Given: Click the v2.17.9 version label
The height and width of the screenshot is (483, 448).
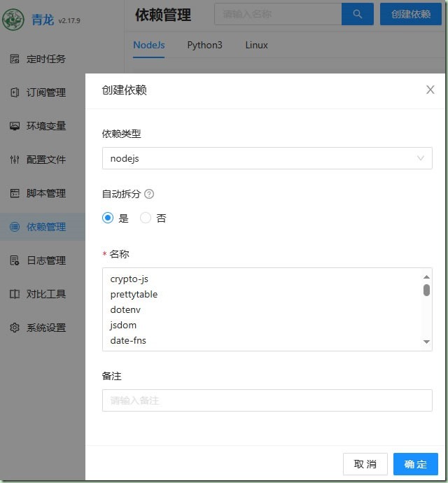Looking at the screenshot, I should (x=69, y=20).
